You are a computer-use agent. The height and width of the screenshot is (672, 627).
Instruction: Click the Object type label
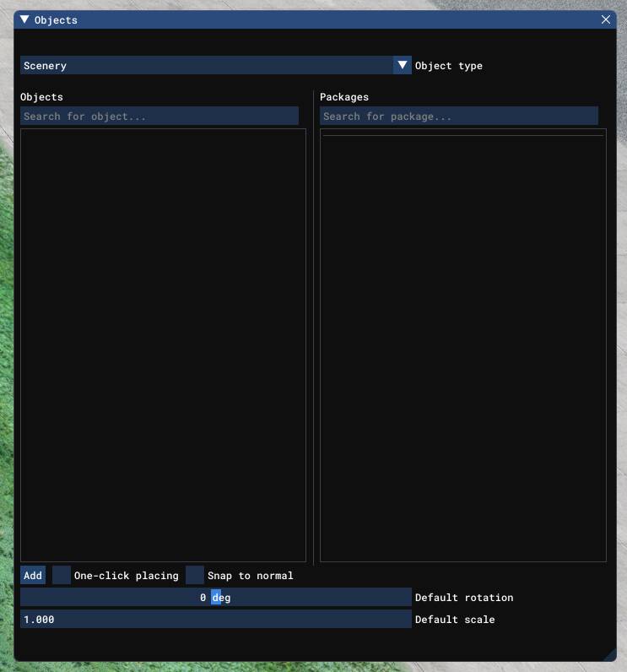tap(448, 66)
